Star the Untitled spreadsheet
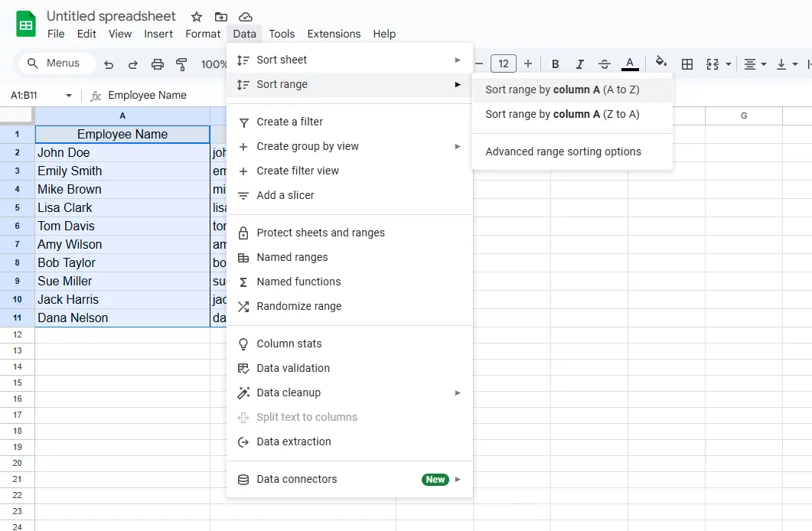This screenshot has height=531, width=812. (197, 17)
